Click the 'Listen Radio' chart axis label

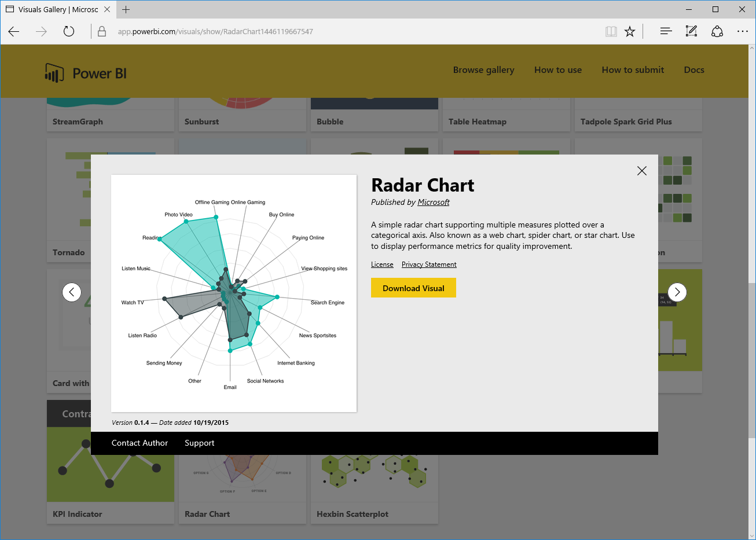pyautogui.click(x=142, y=336)
